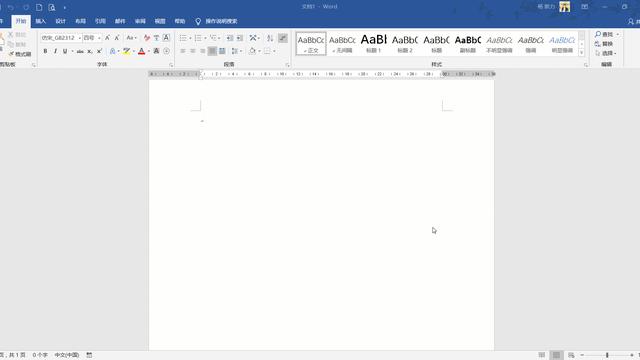The image size is (640, 360).
Task: Click the character shading icon
Action: point(156,51)
